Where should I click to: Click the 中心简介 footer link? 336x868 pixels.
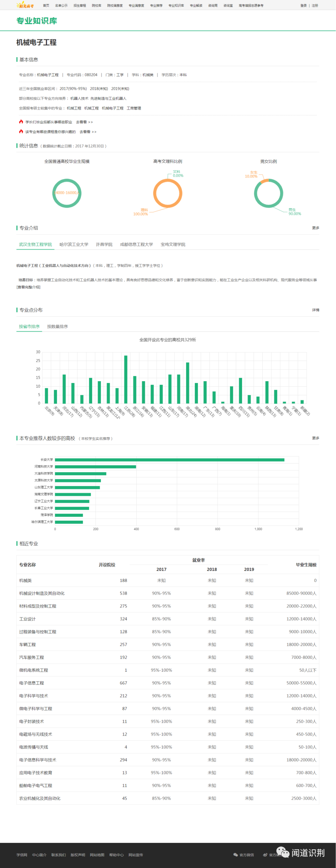tap(40, 855)
